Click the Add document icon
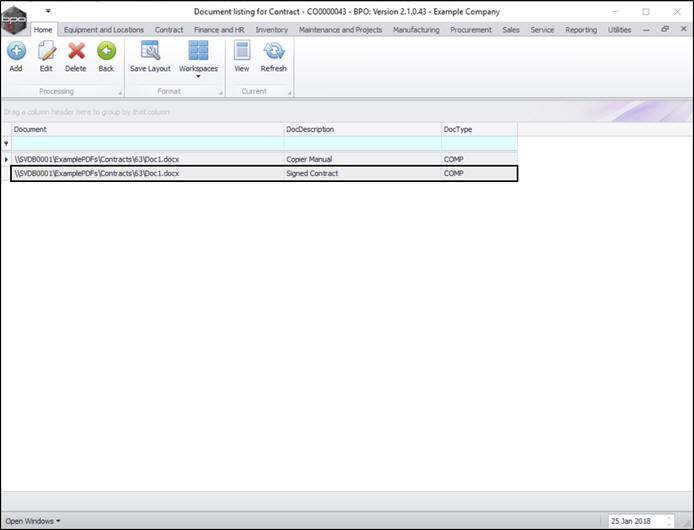 [x=16, y=51]
